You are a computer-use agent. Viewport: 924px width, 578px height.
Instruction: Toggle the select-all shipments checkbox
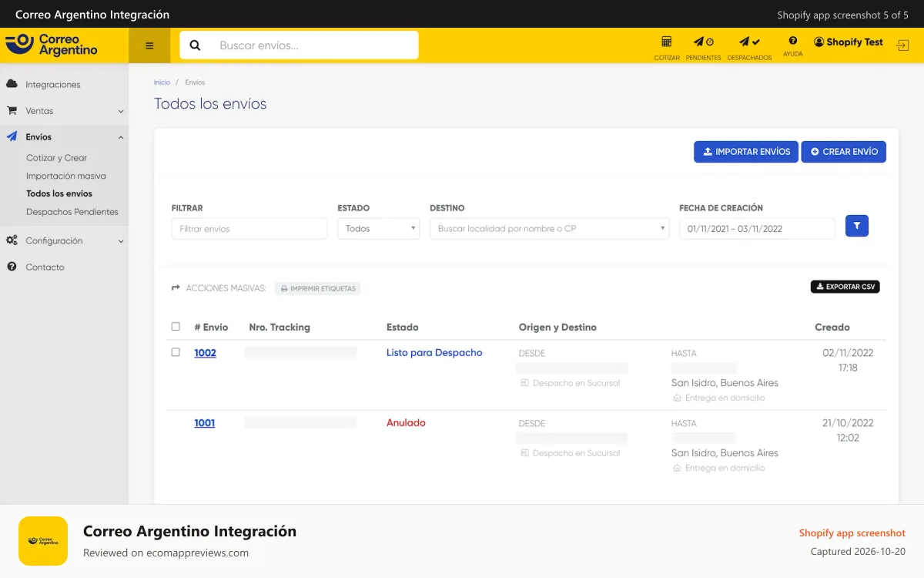[x=176, y=327]
